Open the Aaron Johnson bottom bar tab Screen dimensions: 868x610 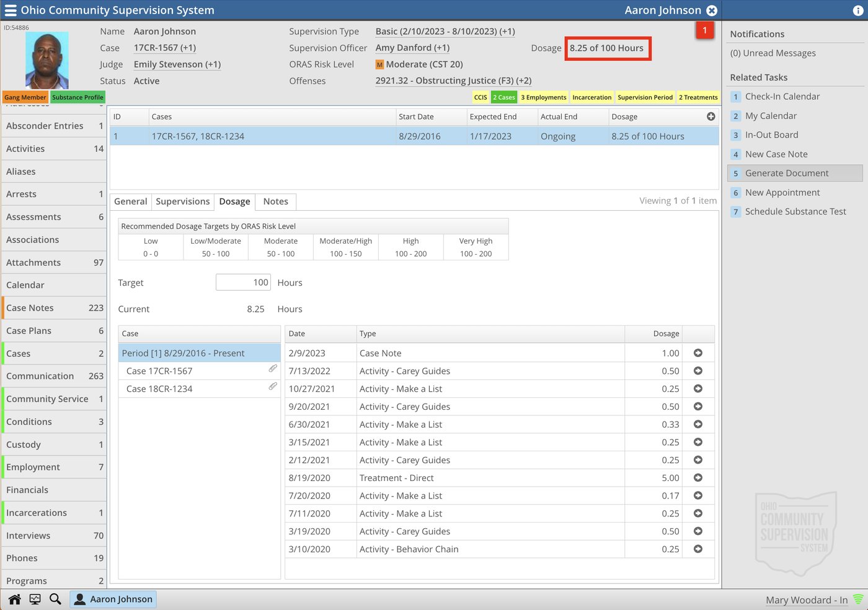coord(113,599)
